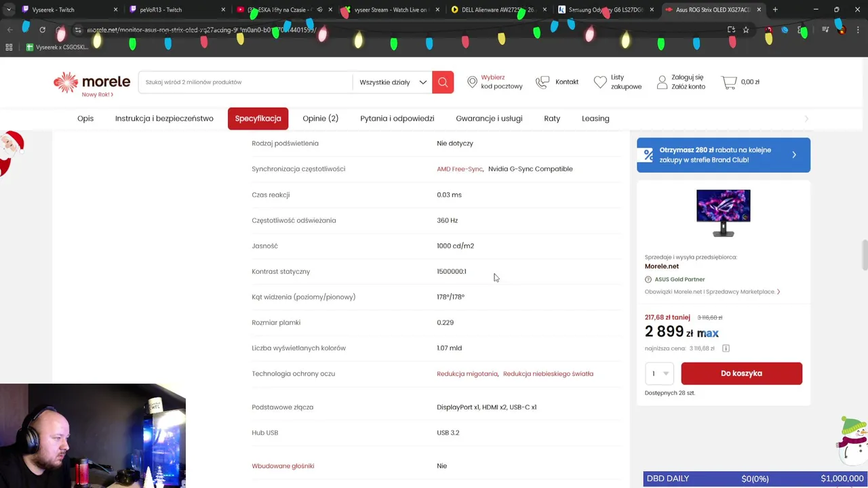Open the Leasing tab
The image size is (868, 488).
pos(595,119)
